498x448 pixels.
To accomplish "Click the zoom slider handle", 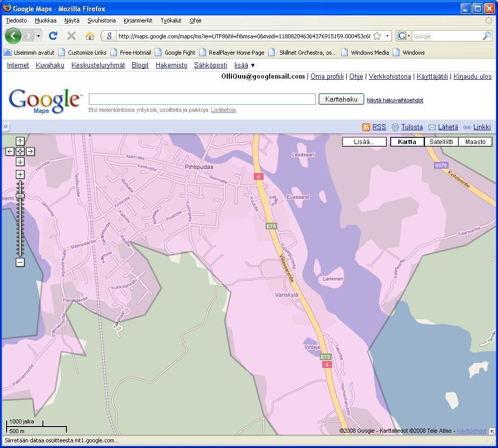I will pos(20,196).
